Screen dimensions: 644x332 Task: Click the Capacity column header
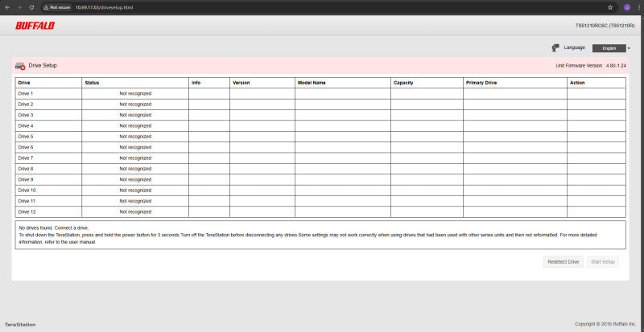427,83
